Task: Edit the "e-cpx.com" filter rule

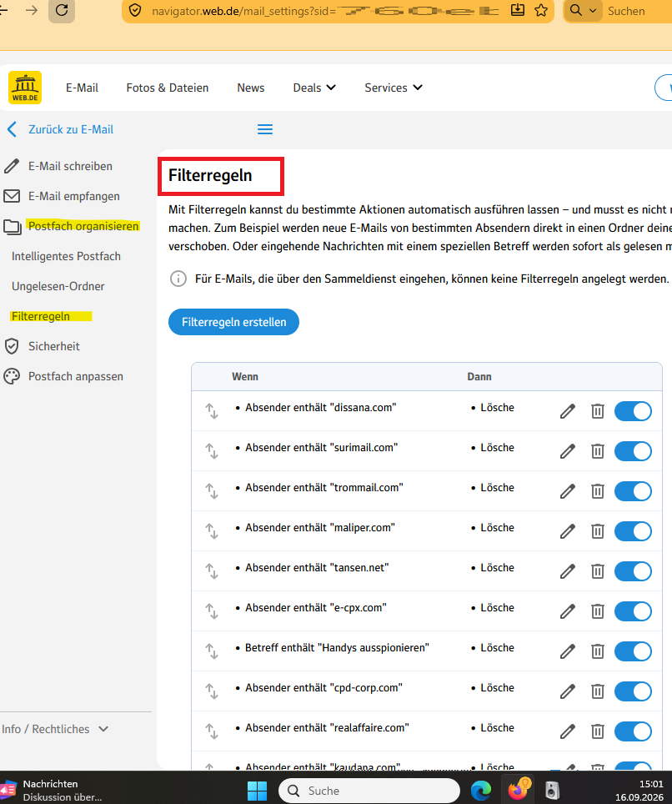Action: (x=568, y=611)
